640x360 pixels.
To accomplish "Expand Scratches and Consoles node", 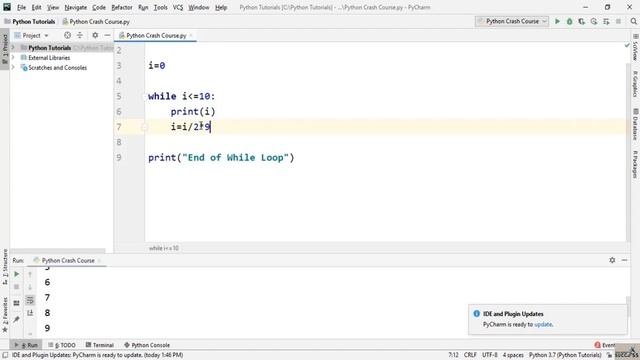I will (13, 67).
